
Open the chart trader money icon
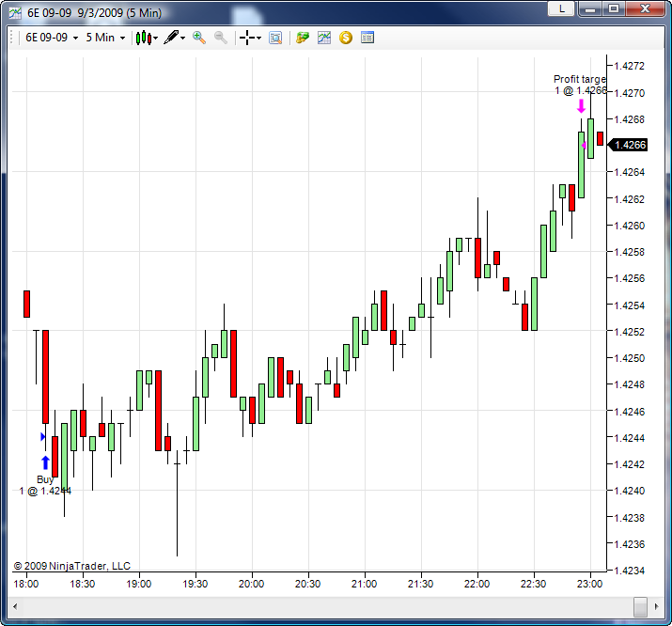point(303,38)
